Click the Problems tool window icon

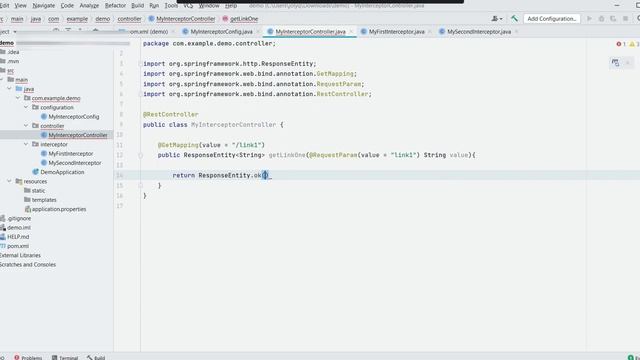(x=17, y=358)
